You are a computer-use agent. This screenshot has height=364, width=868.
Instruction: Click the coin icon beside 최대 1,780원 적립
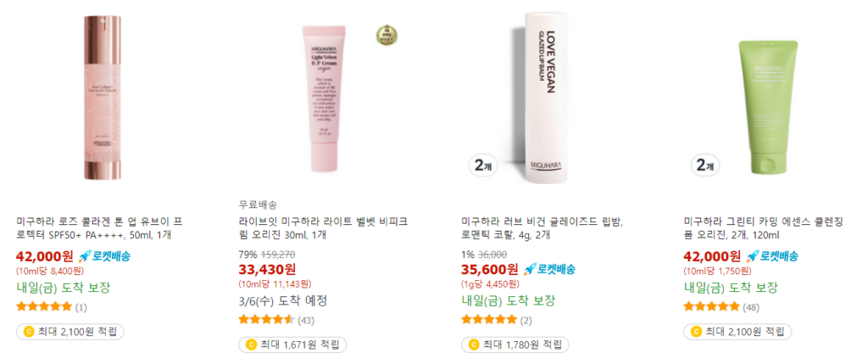[x=473, y=344]
